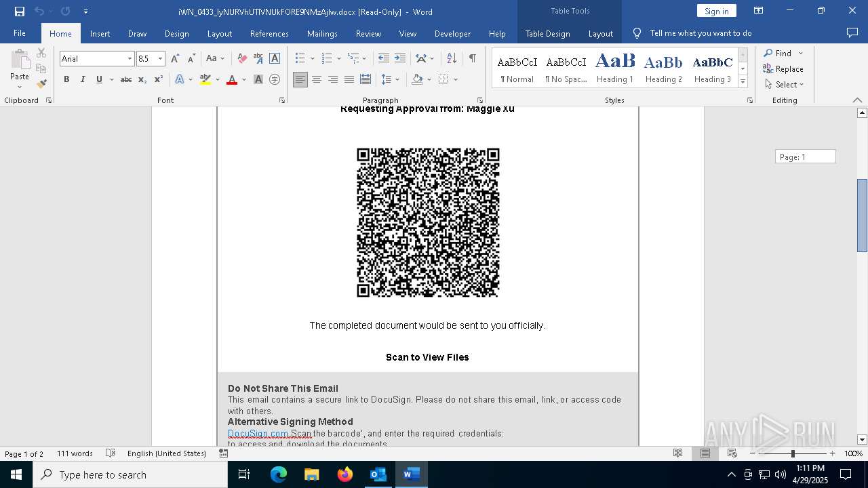Viewport: 868px width, 488px height.
Task: Click the Strikethrough icon
Action: tap(126, 79)
